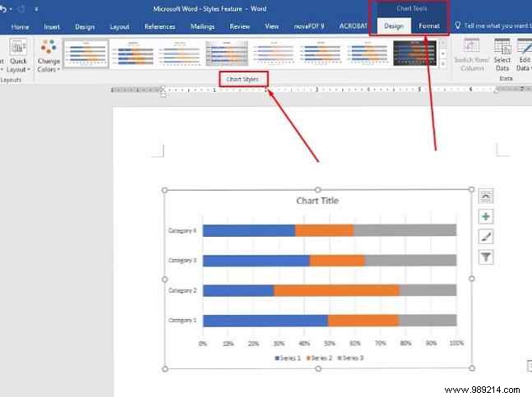Viewport: 532px width, 397px height.
Task: Click the gray bar segment of Category 4
Action: 405,230
